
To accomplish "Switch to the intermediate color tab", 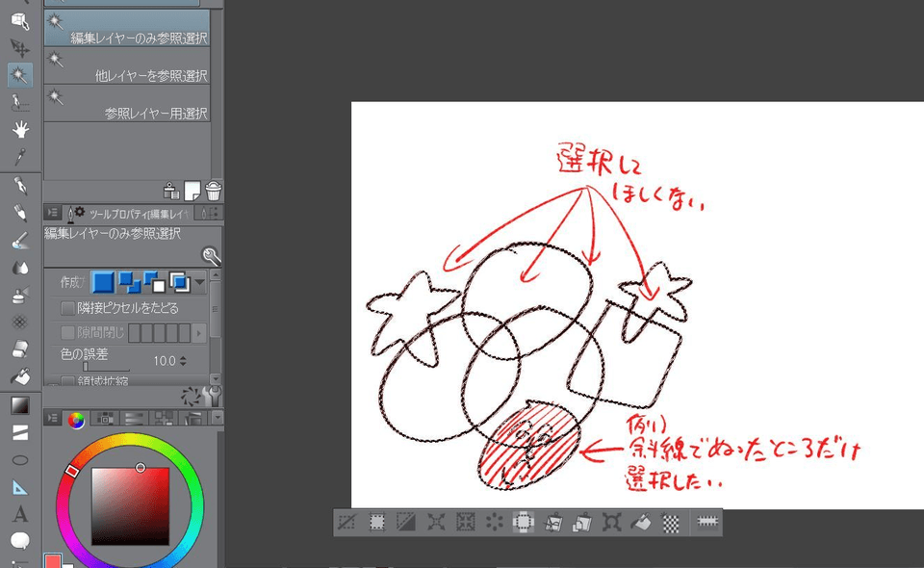I will tap(164, 419).
